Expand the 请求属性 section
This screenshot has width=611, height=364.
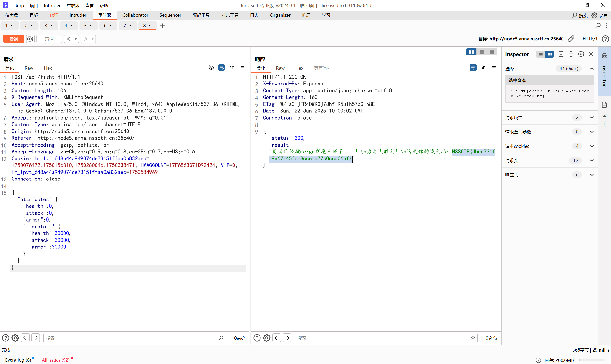(x=592, y=117)
